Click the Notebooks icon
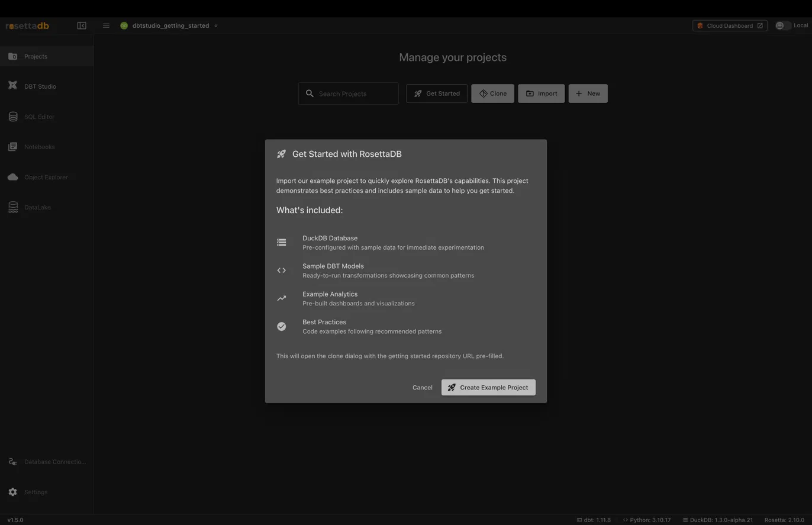This screenshot has height=525, width=812. [12, 147]
